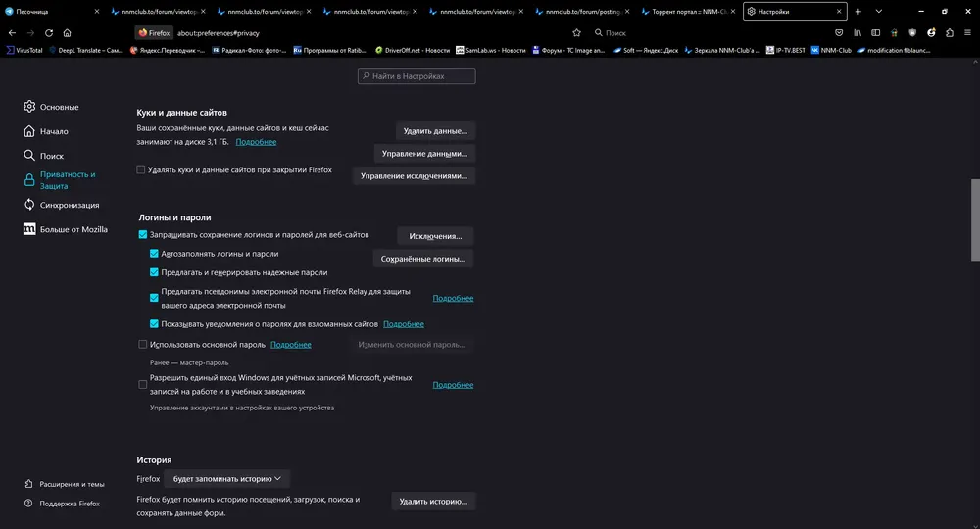Open the NNM-Club VK bookmark
This screenshot has width=980, height=529.
831,50
